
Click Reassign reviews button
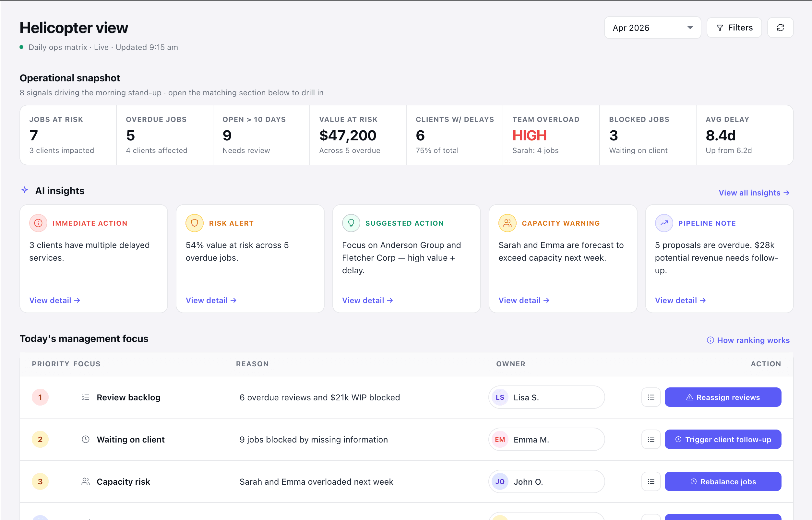pos(723,397)
